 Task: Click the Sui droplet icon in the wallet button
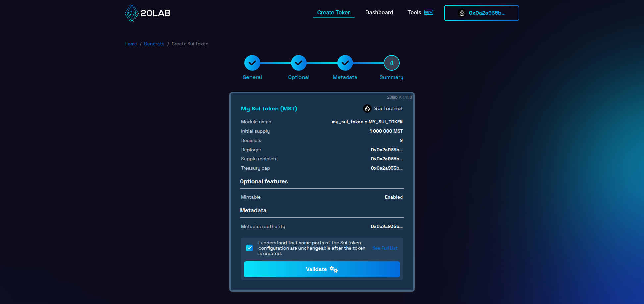click(462, 13)
